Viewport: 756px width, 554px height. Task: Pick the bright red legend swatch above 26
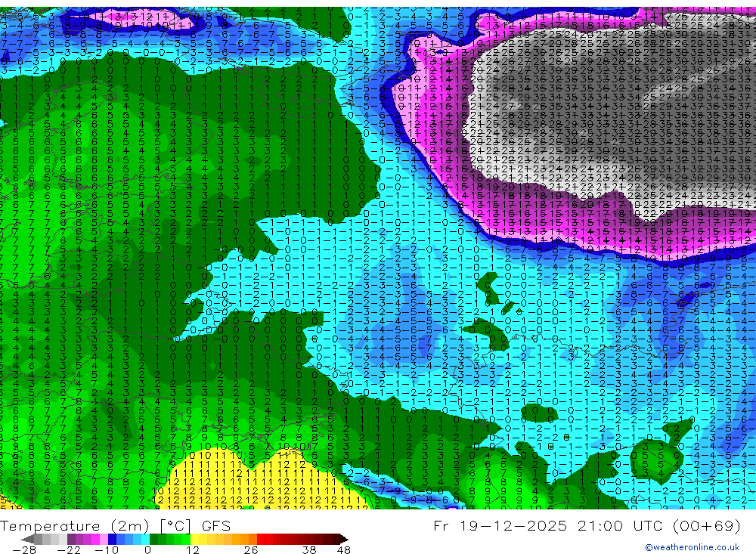261,540
